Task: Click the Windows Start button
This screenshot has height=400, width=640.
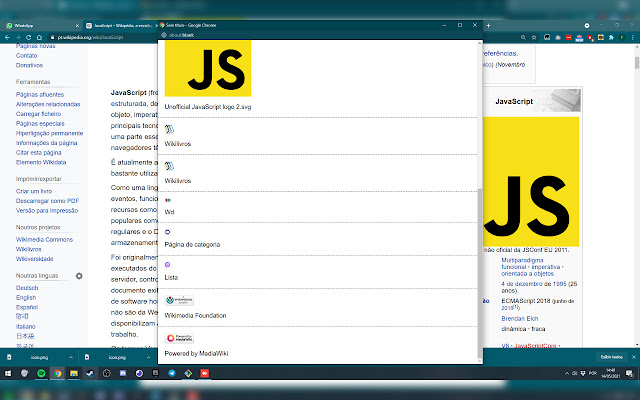Action: 8,373
